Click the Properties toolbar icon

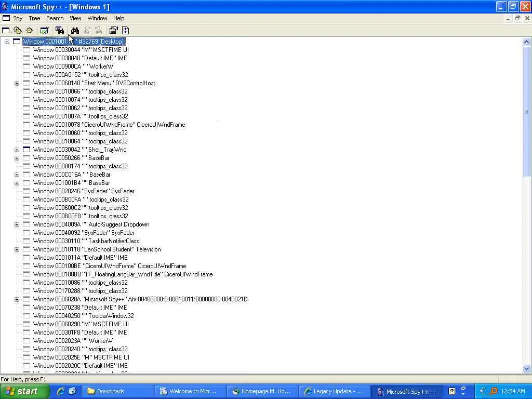(113, 31)
